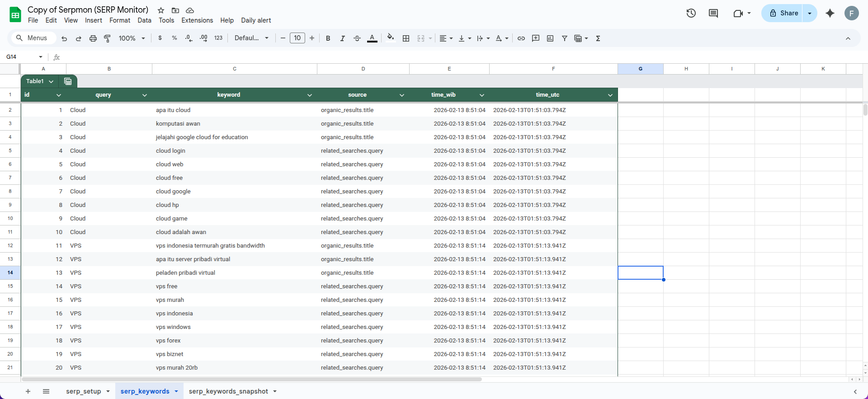
Task: Open the Extensions menu
Action: coord(197,20)
